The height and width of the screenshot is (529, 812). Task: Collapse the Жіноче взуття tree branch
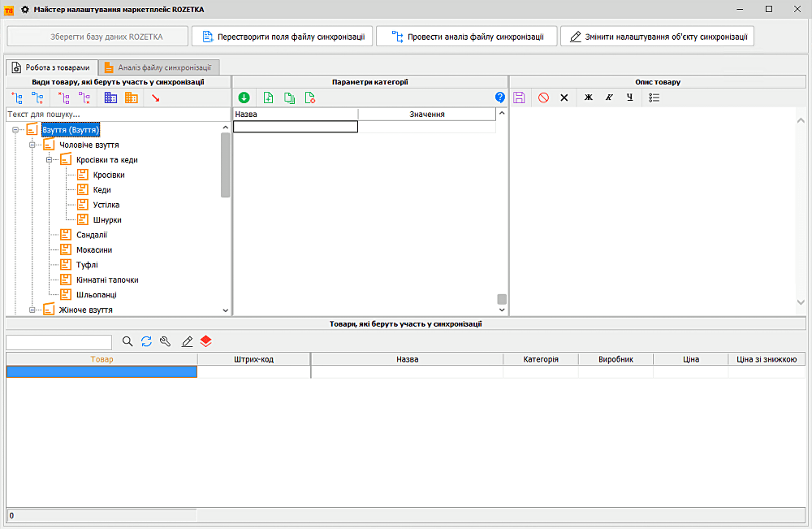(32, 310)
